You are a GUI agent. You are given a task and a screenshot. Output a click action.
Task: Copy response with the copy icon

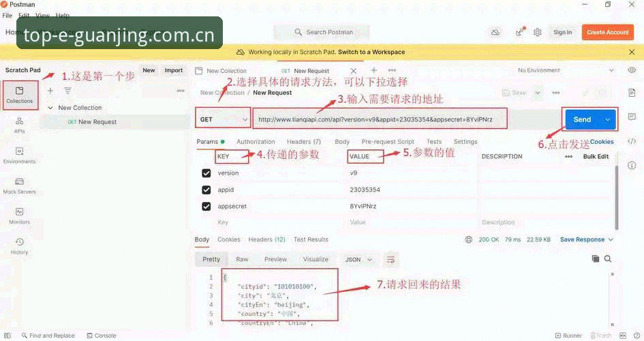point(595,258)
